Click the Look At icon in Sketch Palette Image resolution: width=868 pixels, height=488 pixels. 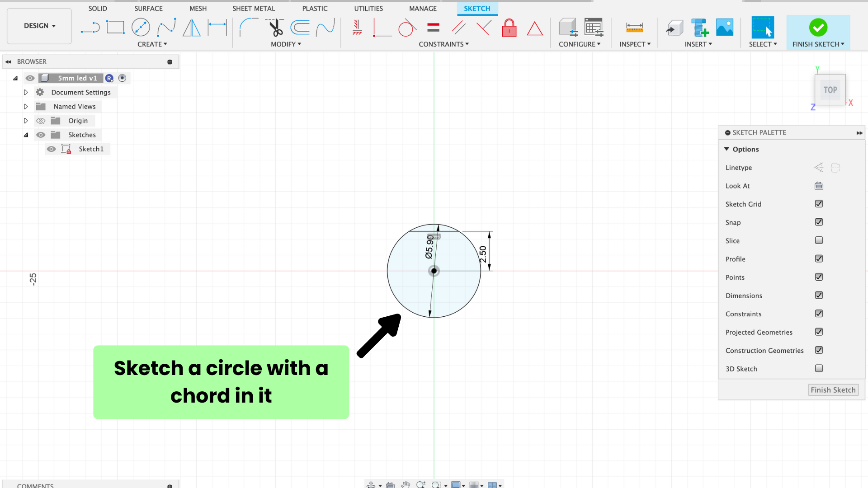(819, 186)
